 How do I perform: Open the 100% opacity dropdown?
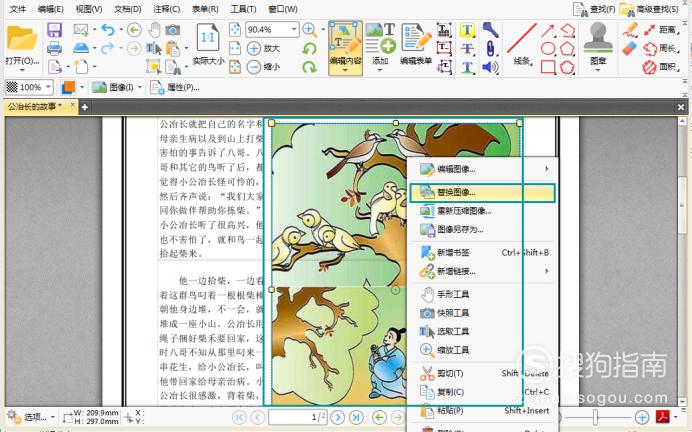48,87
